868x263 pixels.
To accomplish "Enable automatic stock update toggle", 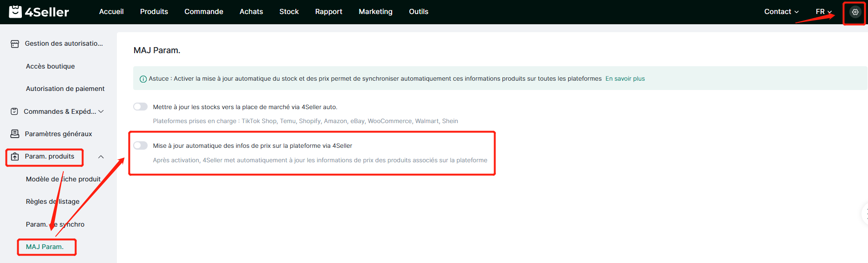I will (x=140, y=107).
